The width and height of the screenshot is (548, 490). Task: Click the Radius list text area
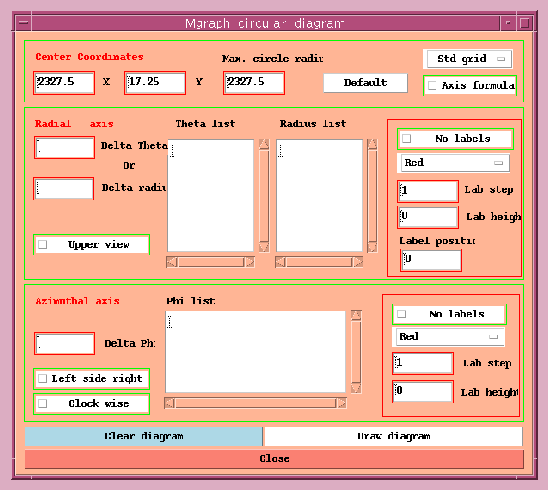click(x=319, y=195)
